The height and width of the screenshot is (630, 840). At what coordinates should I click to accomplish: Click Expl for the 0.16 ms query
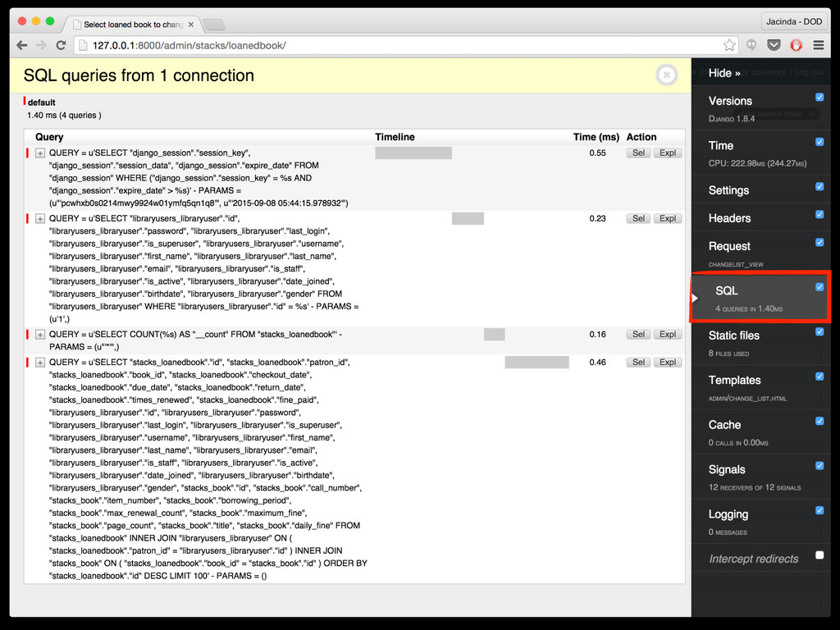pos(668,334)
